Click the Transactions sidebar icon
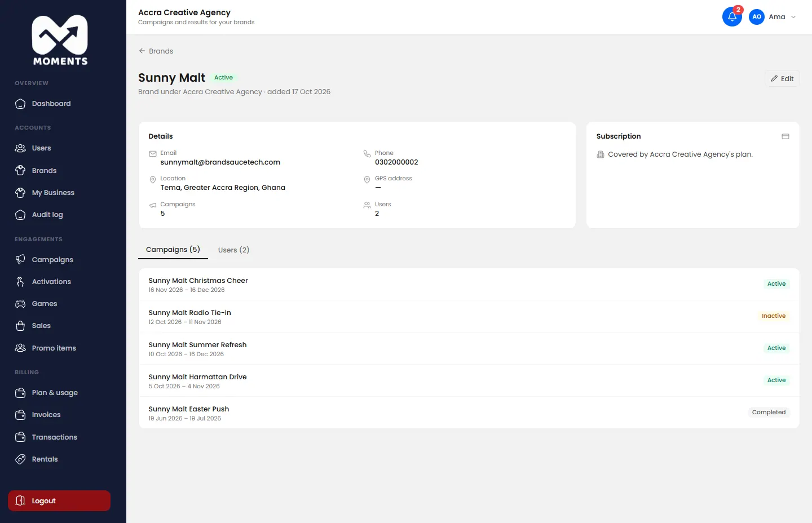This screenshot has height=523, width=812. (20, 437)
